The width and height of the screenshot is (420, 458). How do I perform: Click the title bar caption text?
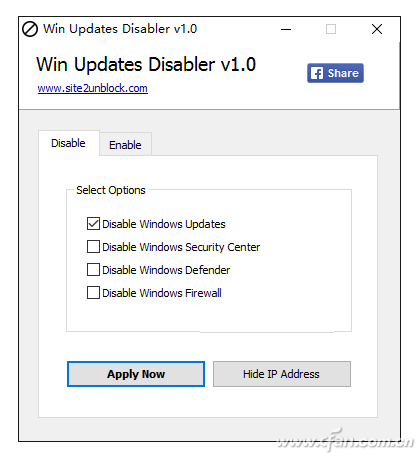[x=120, y=29]
